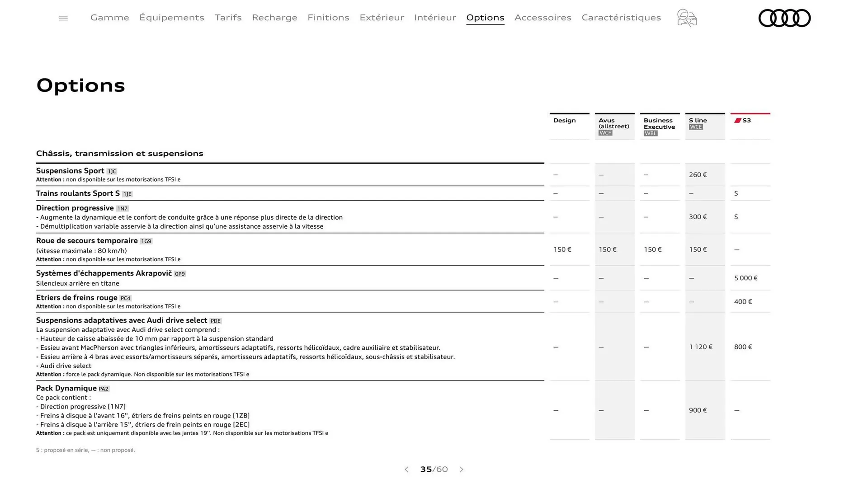Click the 260 € price in S line column
868x488 pixels.
(697, 174)
